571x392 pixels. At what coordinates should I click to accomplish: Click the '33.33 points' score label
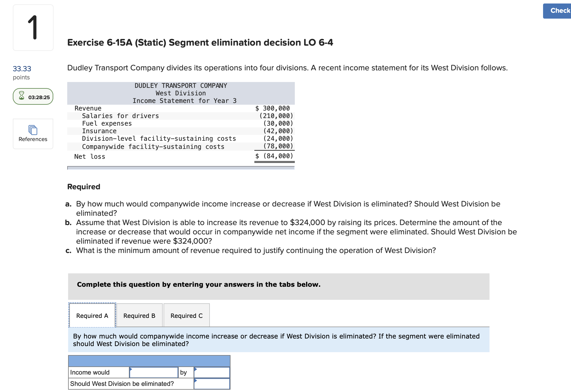[x=22, y=72]
